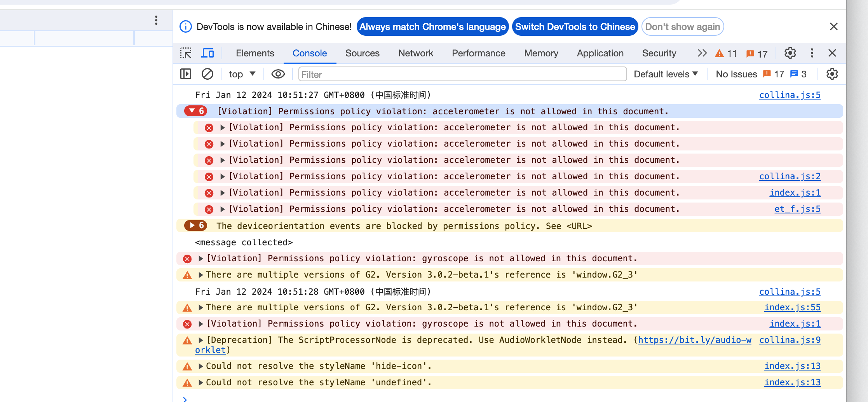Expand G2 versions warning linked to index.js:55
Image resolution: width=868 pixels, height=402 pixels.
coord(201,308)
